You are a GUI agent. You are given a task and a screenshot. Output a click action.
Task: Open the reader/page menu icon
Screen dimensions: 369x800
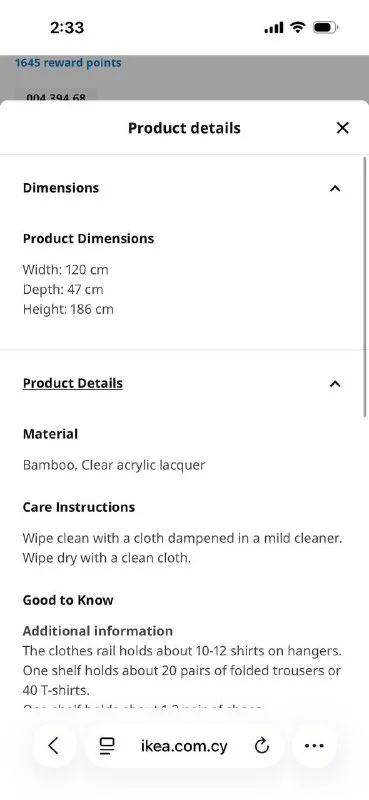coord(107,746)
